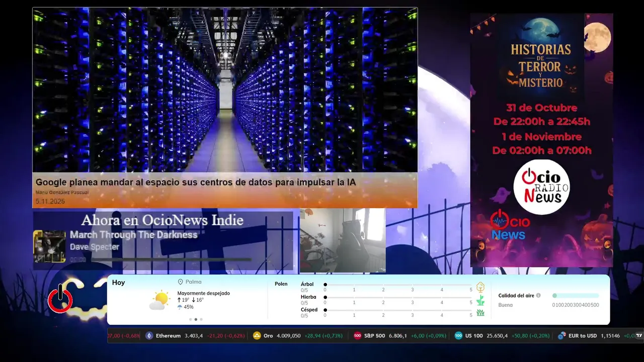Click the Calidad del aire label
The width and height of the screenshot is (644, 362).
pos(516,296)
